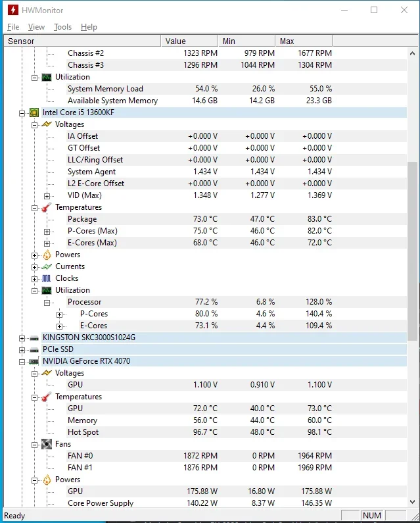420x523 pixels.
Task: Click the NVIDIA GeForce RTX 4070 card icon
Action: tap(34, 361)
